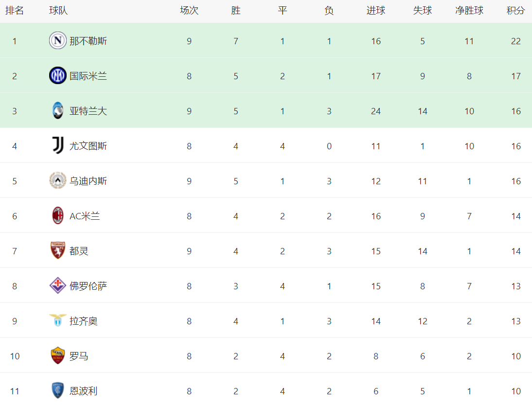Click the Udinese crest icon
The height and width of the screenshot is (405, 532).
58,181
